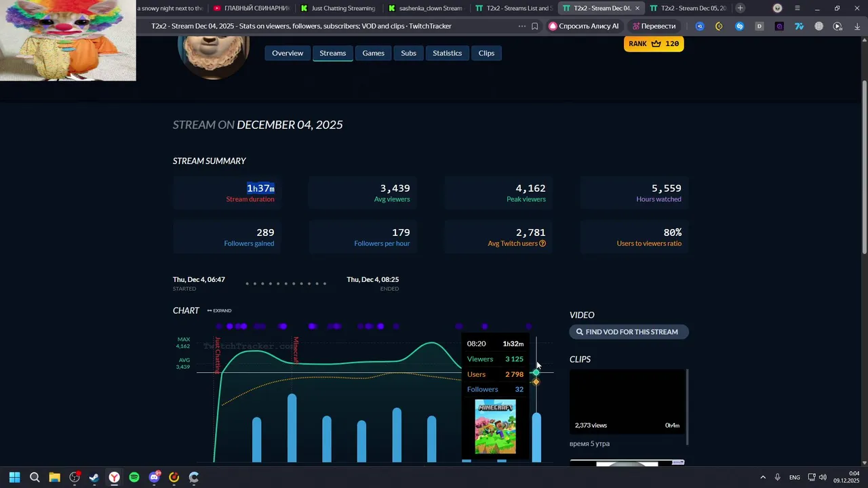Open the browser downloads icon

click(857, 26)
